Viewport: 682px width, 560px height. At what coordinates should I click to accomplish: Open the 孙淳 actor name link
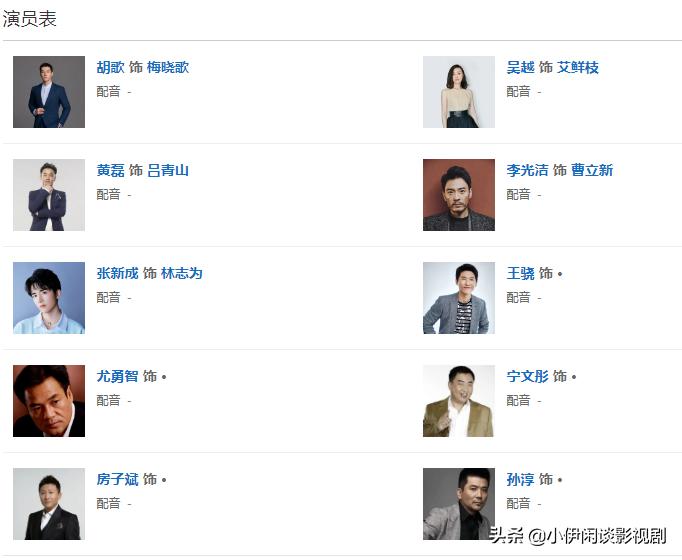pyautogui.click(x=520, y=480)
